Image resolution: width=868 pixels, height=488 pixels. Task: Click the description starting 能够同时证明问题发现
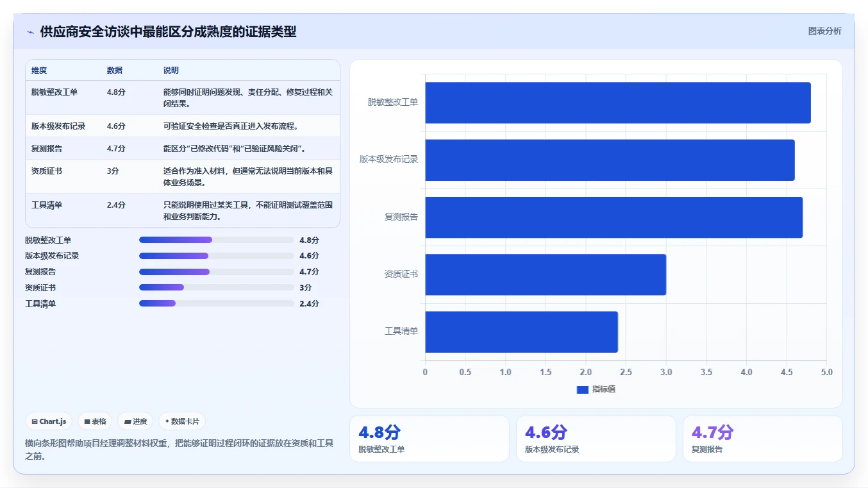(248, 98)
